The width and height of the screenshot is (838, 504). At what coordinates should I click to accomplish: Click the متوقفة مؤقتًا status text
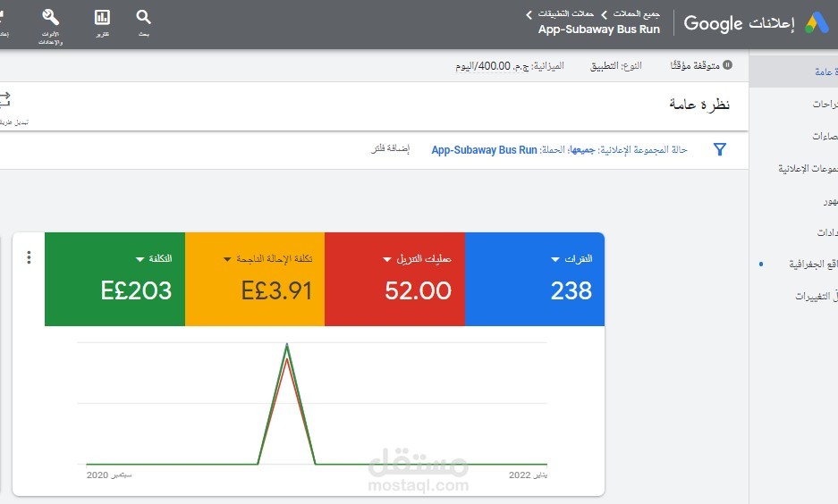(x=695, y=65)
